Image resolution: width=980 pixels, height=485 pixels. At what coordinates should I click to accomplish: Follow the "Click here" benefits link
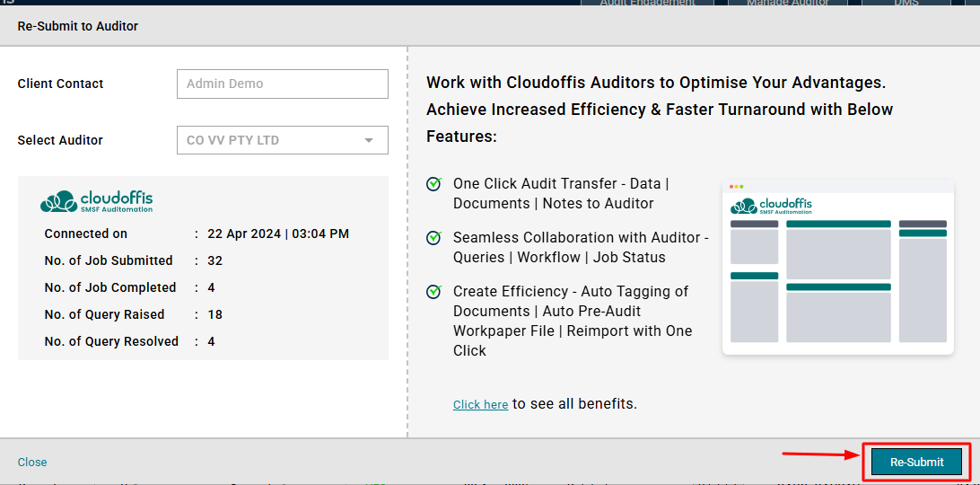[480, 405]
